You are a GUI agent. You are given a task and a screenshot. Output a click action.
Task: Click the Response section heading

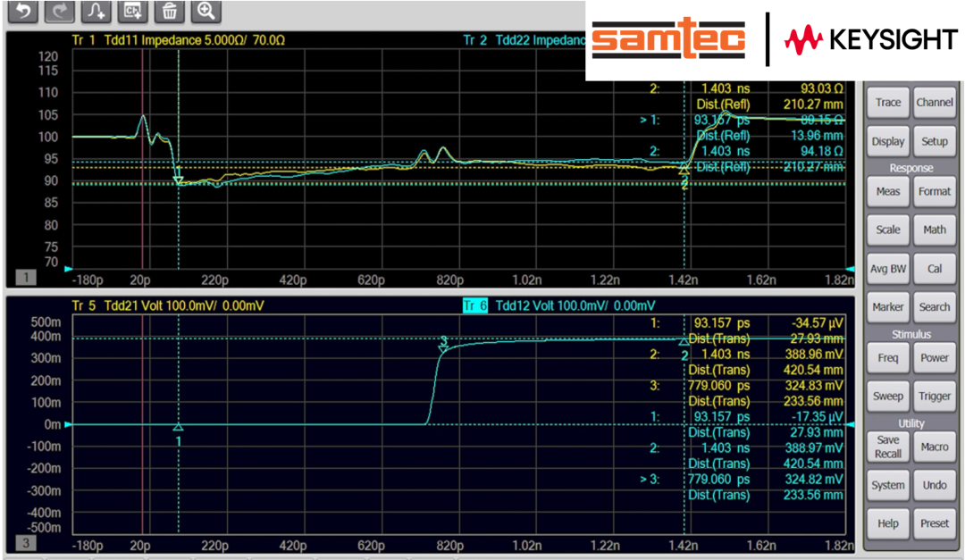pos(910,168)
